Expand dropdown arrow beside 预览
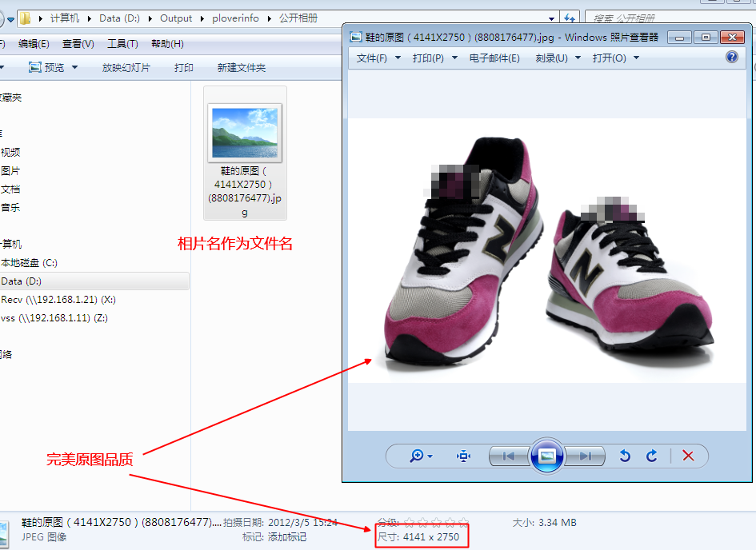 tap(74, 67)
